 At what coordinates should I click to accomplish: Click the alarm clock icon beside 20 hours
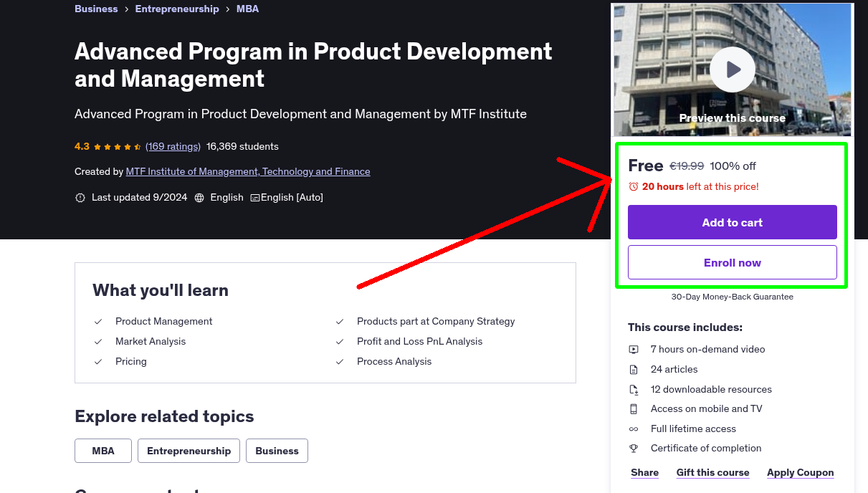633,186
